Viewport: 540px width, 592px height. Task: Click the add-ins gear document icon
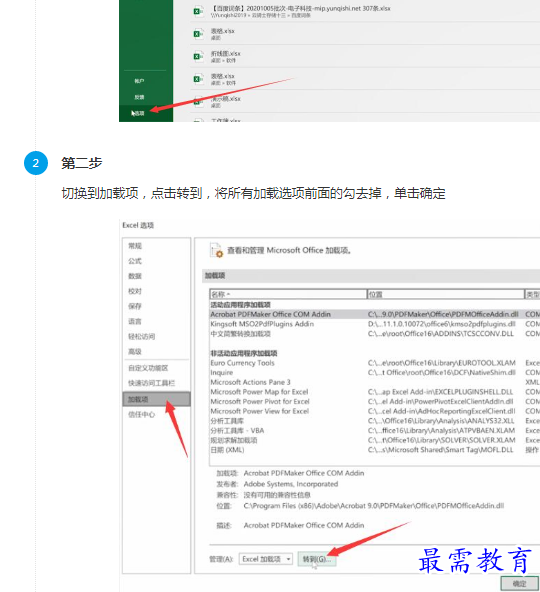217,250
